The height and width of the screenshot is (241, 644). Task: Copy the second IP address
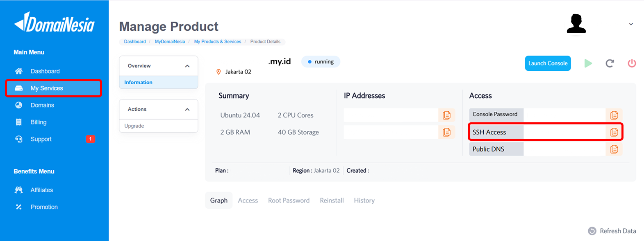point(446,132)
